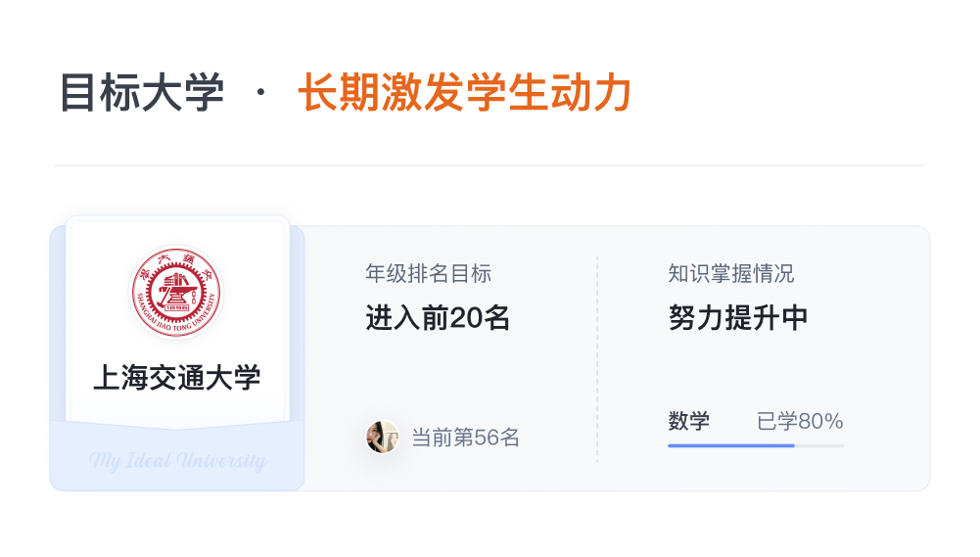Viewport: 980px width, 557px height.
Task: Click the 已学80% progress label
Action: (x=800, y=422)
